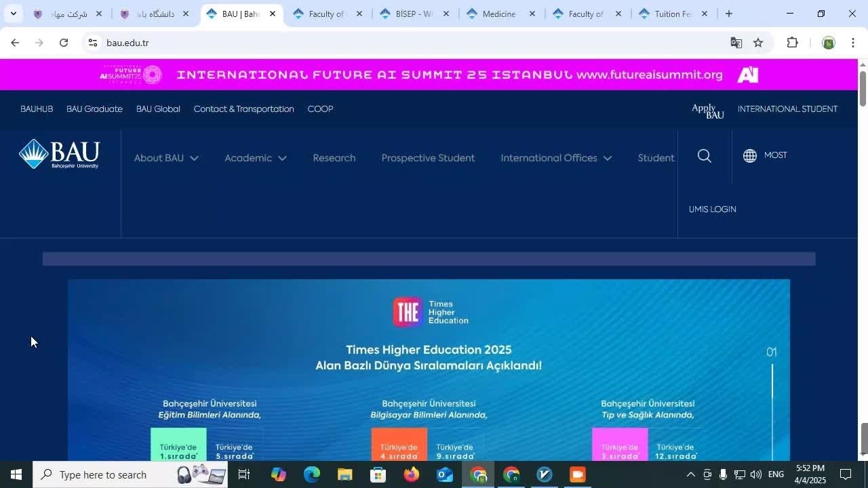The height and width of the screenshot is (488, 868).
Task: Click the BAU Bahçeşehir University logo
Action: 59,155
